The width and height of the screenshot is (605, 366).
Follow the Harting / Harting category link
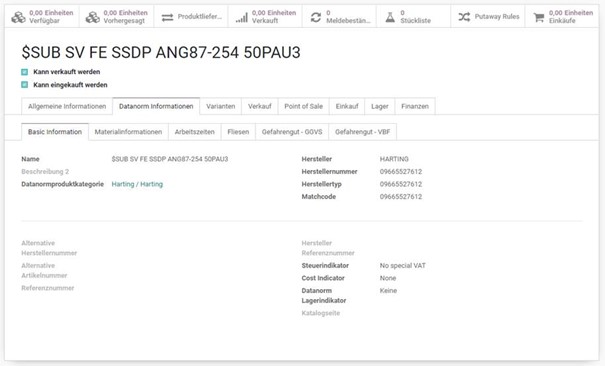137,184
